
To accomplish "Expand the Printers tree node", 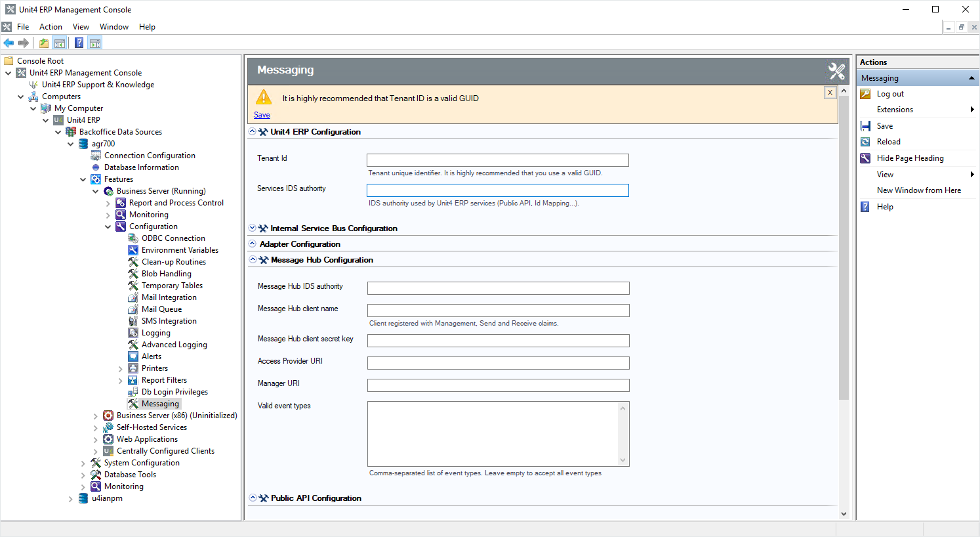I will [x=121, y=369].
